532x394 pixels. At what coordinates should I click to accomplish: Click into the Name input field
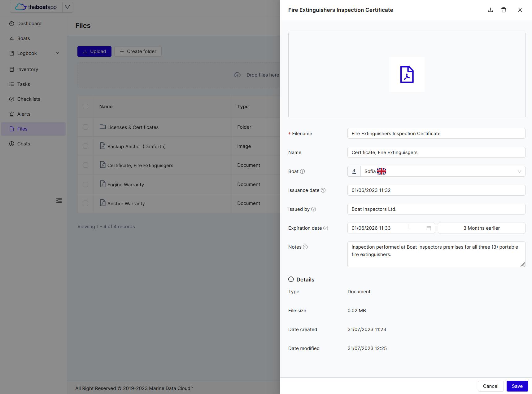click(x=436, y=153)
